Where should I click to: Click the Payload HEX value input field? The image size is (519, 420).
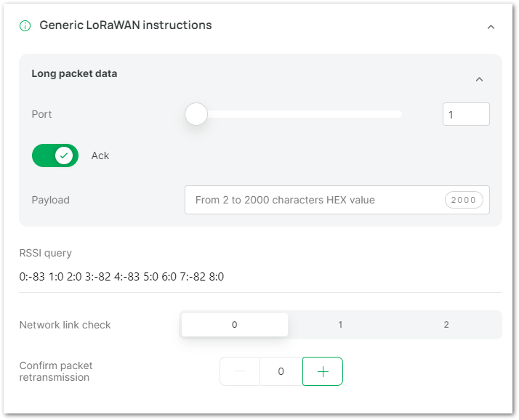337,200
